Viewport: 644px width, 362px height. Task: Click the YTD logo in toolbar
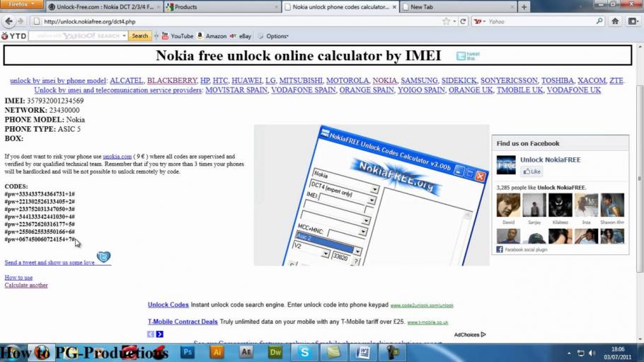click(13, 36)
